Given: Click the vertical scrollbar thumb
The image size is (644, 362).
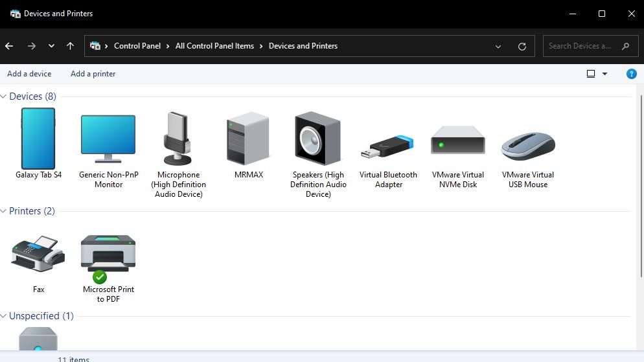Looking at the screenshot, I should 641,186.
